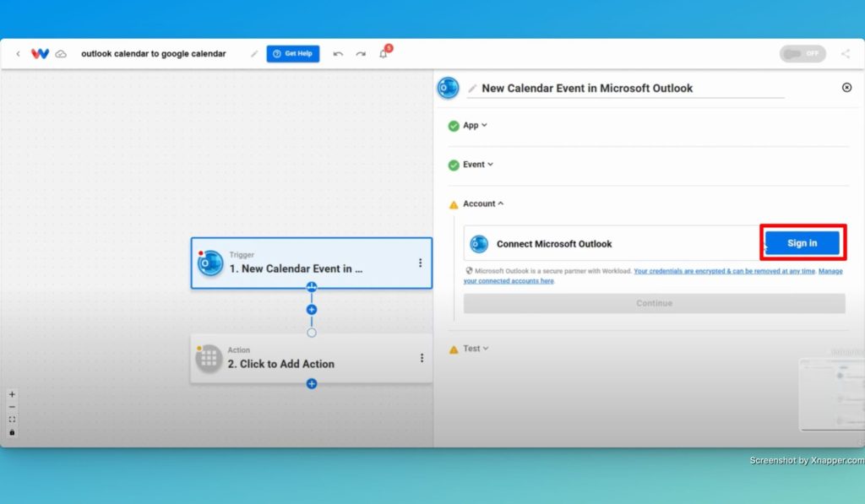The width and height of the screenshot is (865, 504).
Task: Click the grid app icon on action node
Action: (x=209, y=359)
